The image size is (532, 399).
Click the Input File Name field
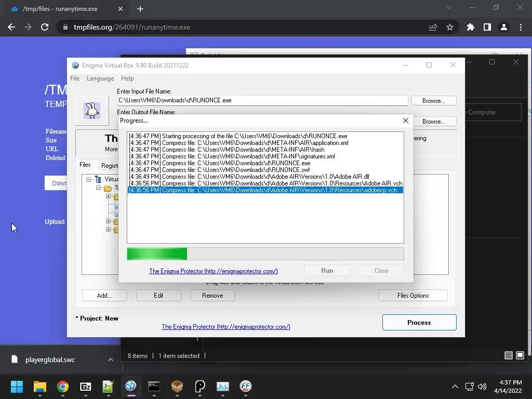coord(262,100)
